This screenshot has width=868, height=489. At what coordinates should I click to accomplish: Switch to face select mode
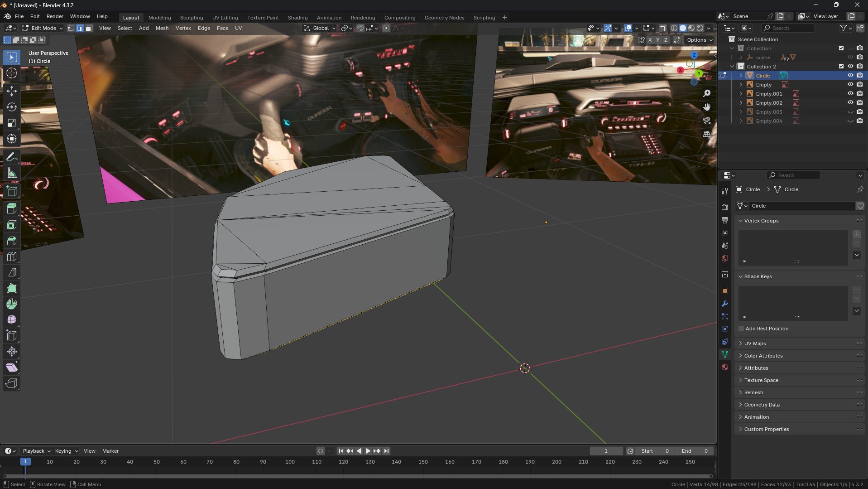(x=89, y=28)
